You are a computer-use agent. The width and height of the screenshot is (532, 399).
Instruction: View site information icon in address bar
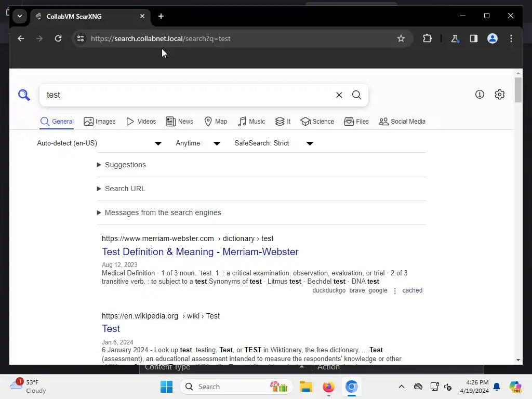tap(81, 38)
